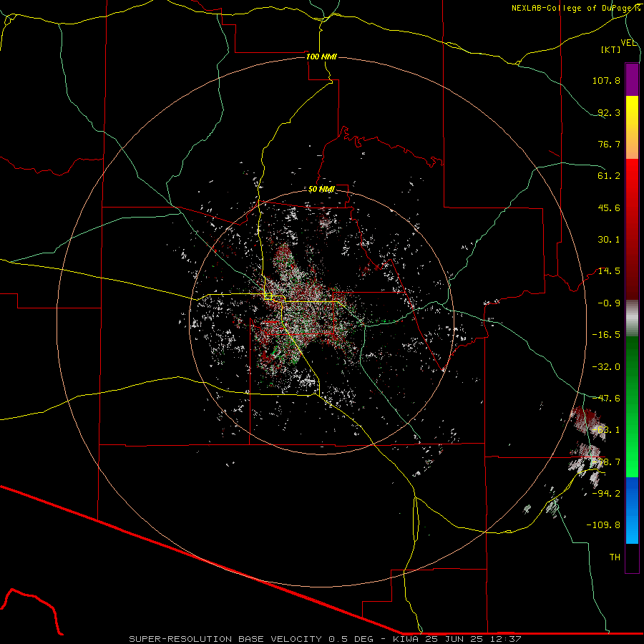644x644 pixels.
Task: Select the -47.6 velocity scale value
Action: coord(606,399)
